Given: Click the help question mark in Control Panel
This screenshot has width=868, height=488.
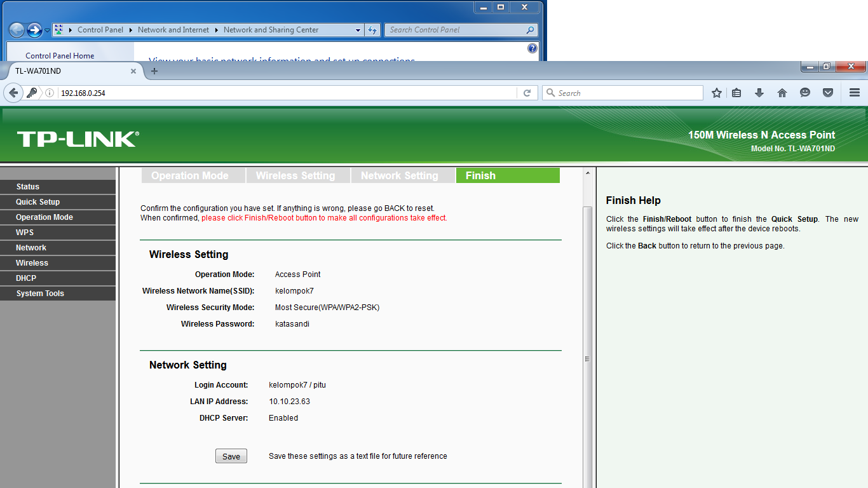Looking at the screenshot, I should (532, 48).
